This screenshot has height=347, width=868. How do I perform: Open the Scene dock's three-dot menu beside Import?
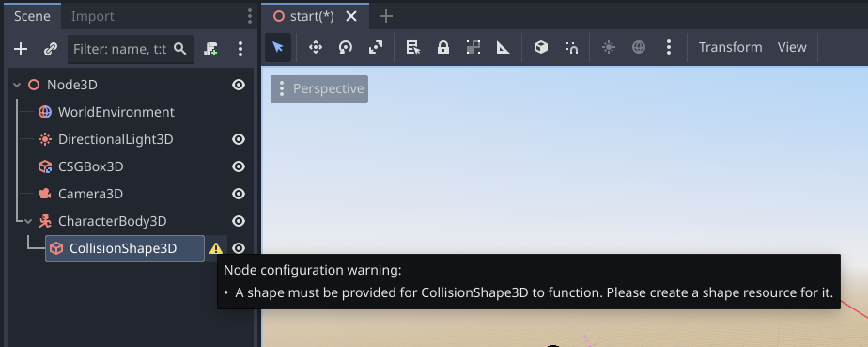pos(249,16)
